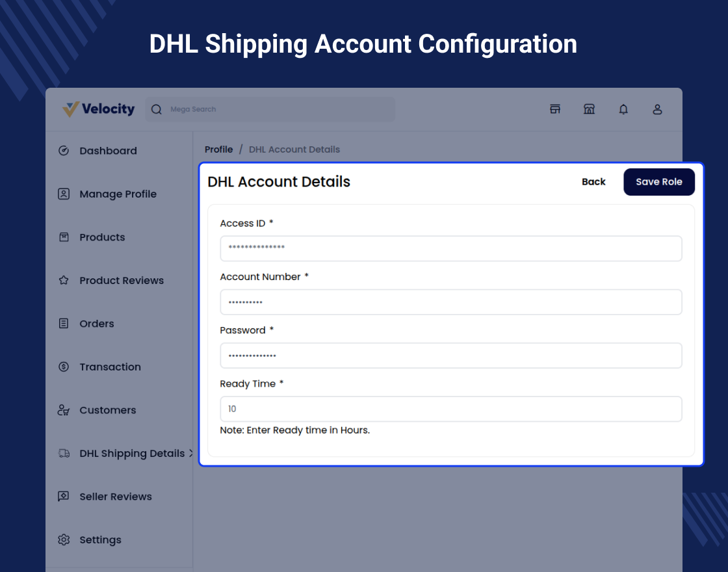Open the user account icon
Image resolution: width=728 pixels, height=572 pixels.
click(x=657, y=109)
